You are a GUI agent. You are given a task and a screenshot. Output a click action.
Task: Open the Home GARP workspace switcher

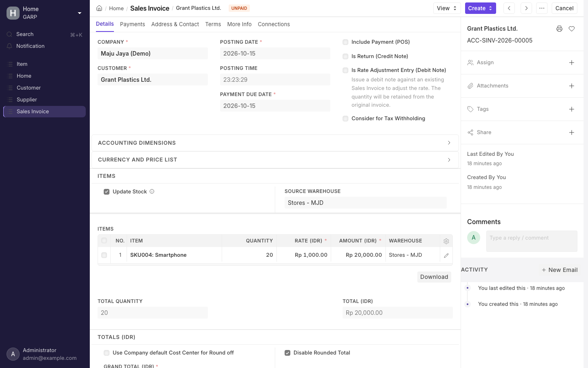(x=45, y=13)
